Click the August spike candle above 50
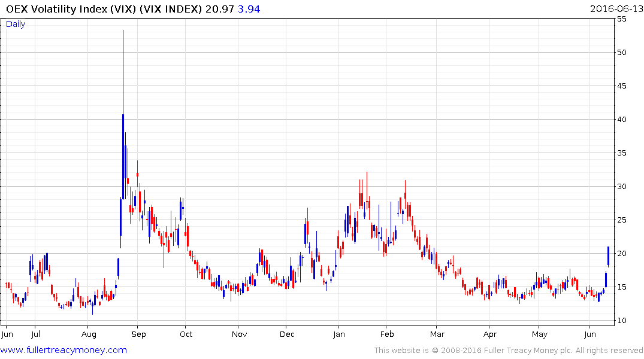The height and width of the screenshot is (359, 644). [x=123, y=115]
